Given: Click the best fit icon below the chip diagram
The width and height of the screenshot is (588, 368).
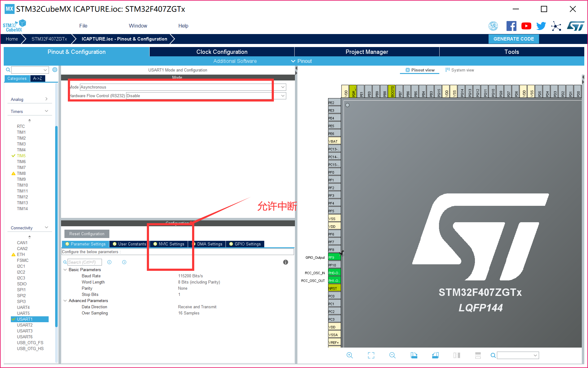Looking at the screenshot, I should click(371, 355).
